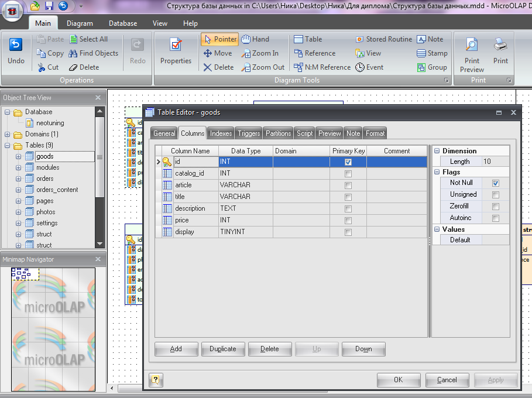Select the Note tool

430,39
